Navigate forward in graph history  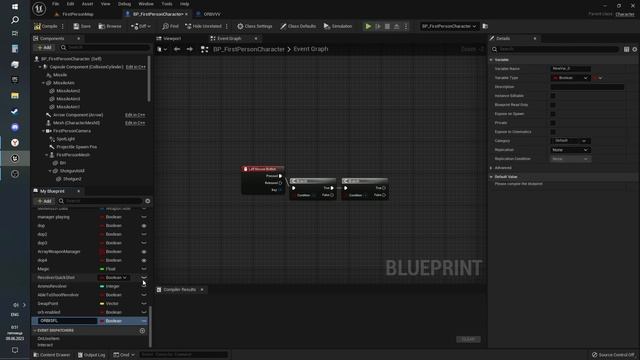coord(190,49)
